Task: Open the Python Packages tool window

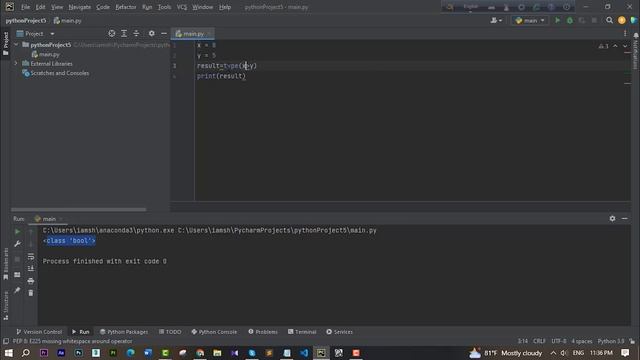Action: coord(124,332)
